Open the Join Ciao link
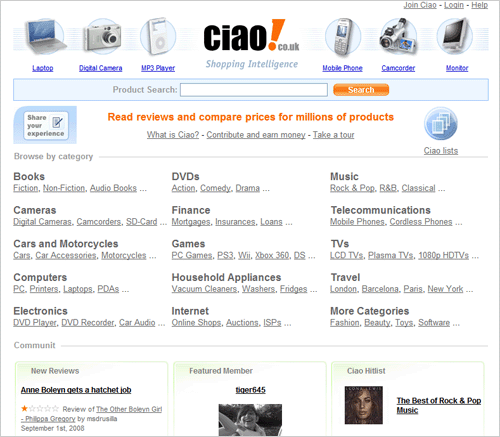The height and width of the screenshot is (437, 500). tap(420, 5)
